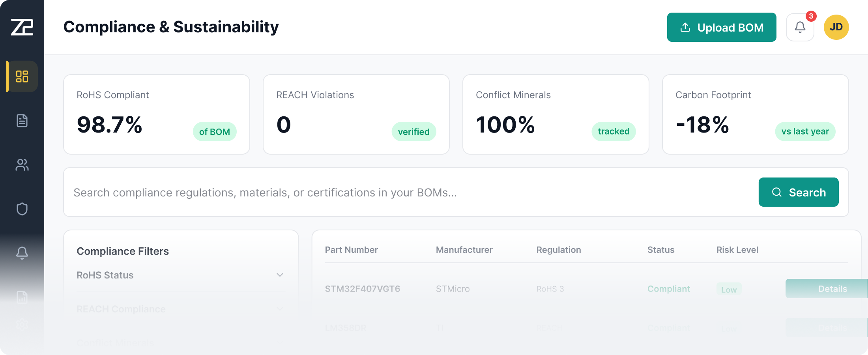Click the RoHS 3 regulation cell
This screenshot has height=355, width=868.
(550, 289)
